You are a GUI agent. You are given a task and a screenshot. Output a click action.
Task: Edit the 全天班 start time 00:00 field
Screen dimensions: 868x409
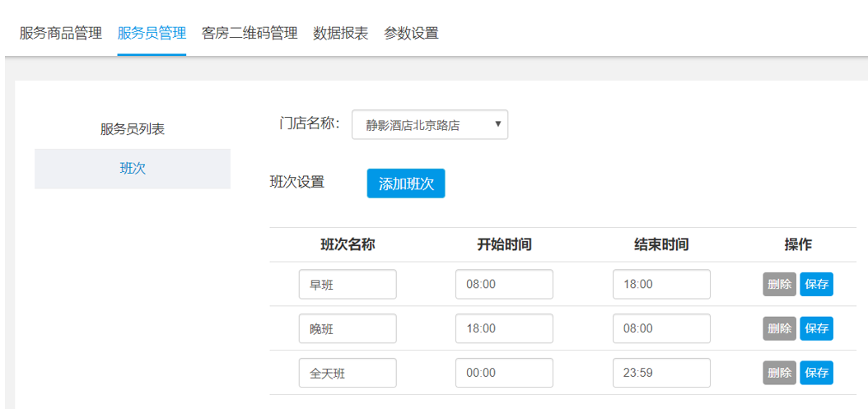click(x=504, y=373)
